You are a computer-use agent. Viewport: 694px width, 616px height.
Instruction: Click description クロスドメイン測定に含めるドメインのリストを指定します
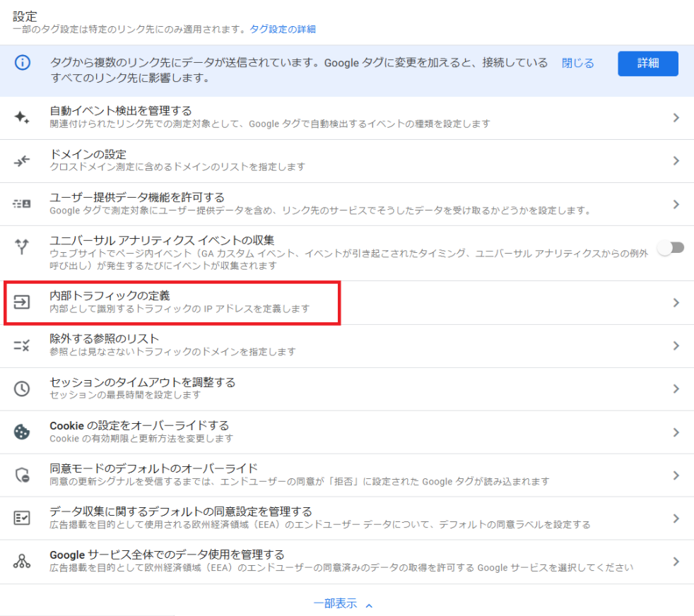tap(177, 167)
